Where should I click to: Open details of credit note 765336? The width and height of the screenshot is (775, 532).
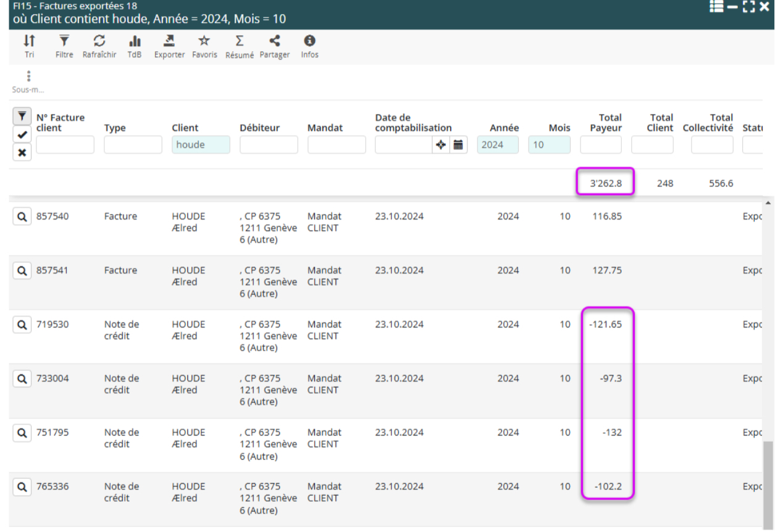pyautogui.click(x=22, y=487)
